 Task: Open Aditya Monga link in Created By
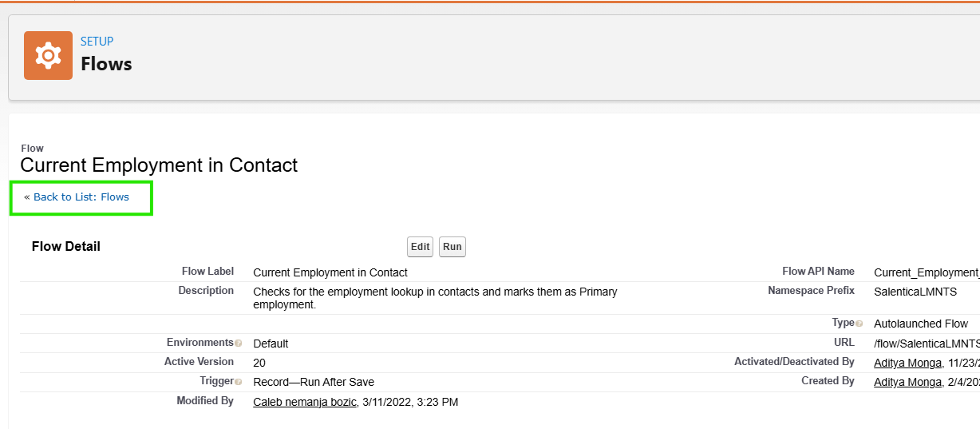tap(907, 382)
